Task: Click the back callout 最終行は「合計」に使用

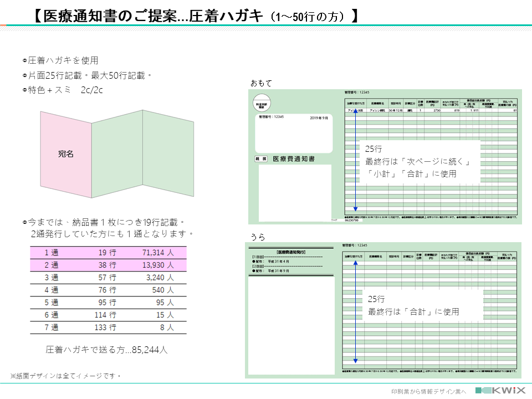Action: click(x=413, y=312)
